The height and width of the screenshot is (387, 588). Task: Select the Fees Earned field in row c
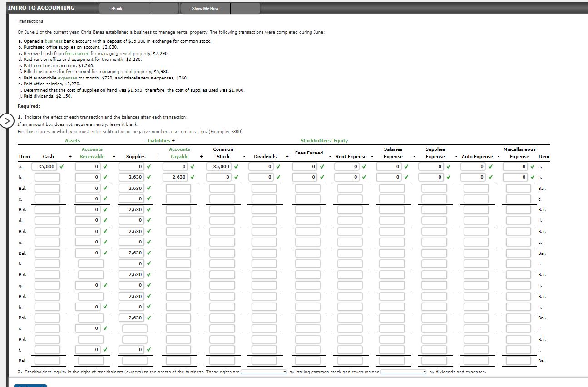click(308, 198)
